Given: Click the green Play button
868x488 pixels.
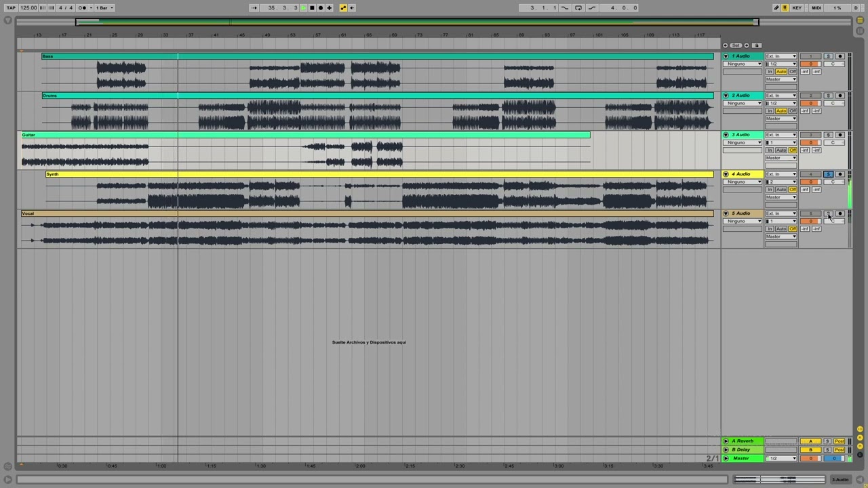Looking at the screenshot, I should coord(304,7).
